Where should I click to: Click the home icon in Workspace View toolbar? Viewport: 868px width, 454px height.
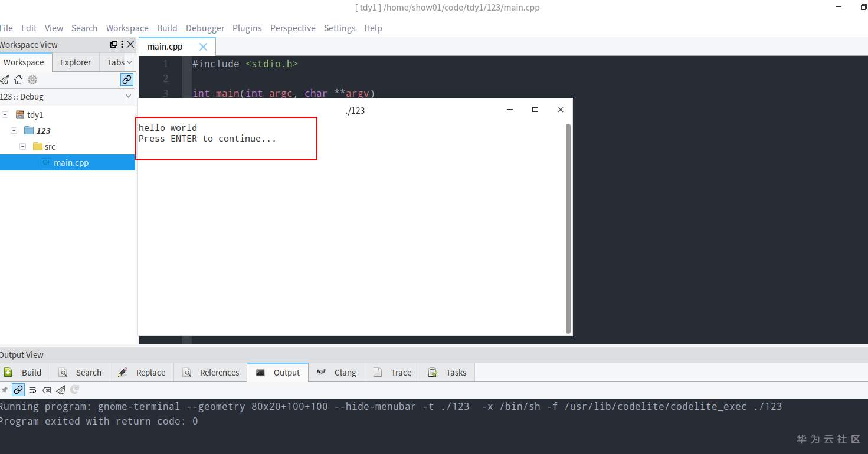(18, 80)
